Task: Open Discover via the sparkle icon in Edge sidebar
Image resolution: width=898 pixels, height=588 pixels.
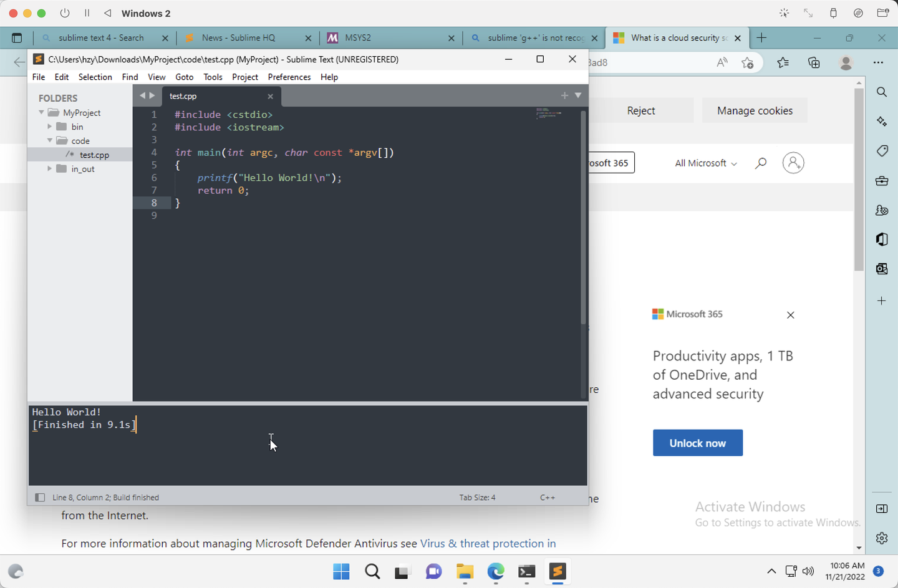Action: tap(882, 122)
